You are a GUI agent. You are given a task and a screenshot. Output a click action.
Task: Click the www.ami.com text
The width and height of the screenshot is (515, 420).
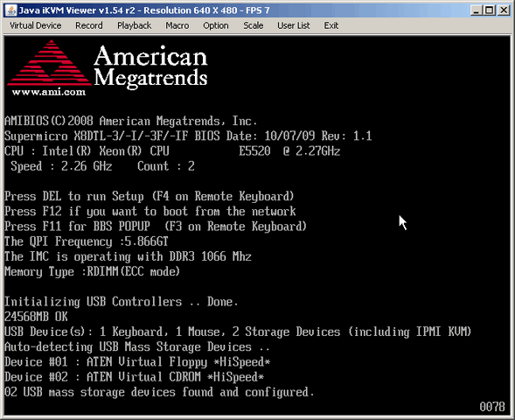click(49, 92)
